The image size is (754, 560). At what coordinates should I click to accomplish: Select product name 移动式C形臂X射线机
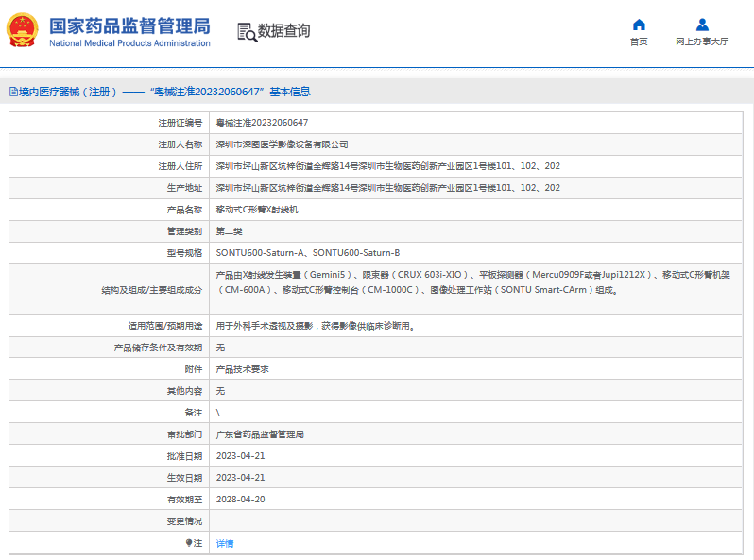pos(257,210)
